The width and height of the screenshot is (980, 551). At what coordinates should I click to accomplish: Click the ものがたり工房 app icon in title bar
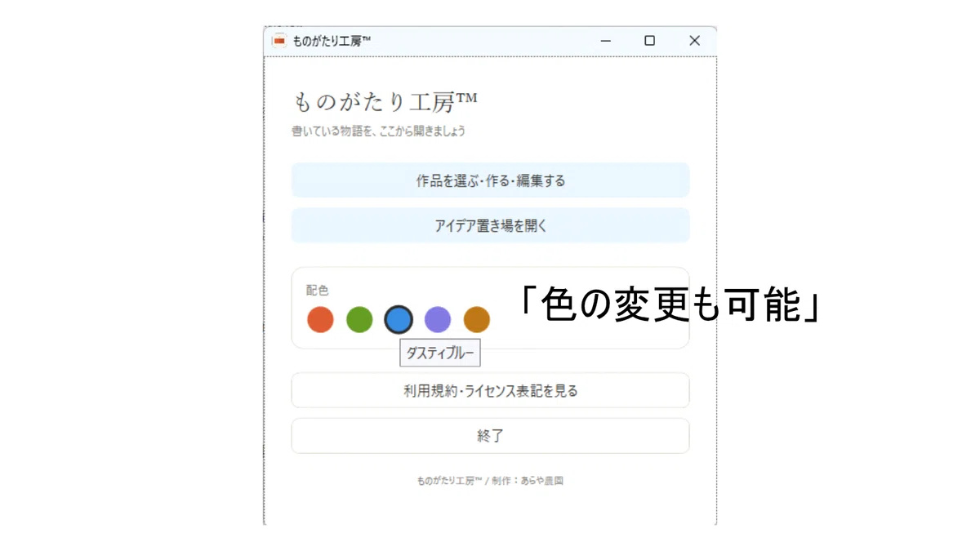pyautogui.click(x=279, y=41)
